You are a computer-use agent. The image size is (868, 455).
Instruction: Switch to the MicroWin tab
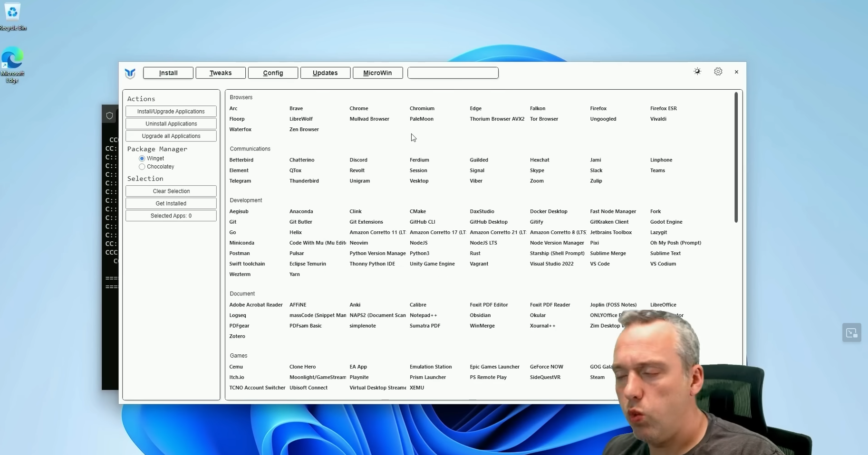377,73
